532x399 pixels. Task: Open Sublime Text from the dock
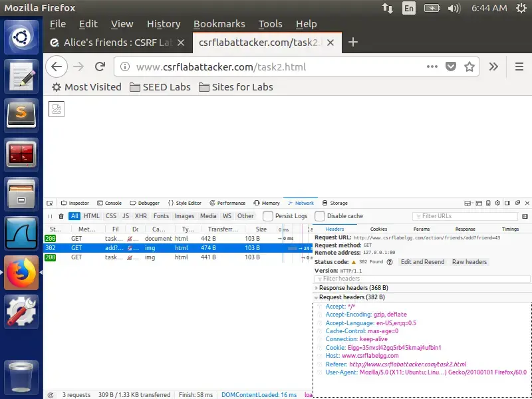click(x=21, y=116)
